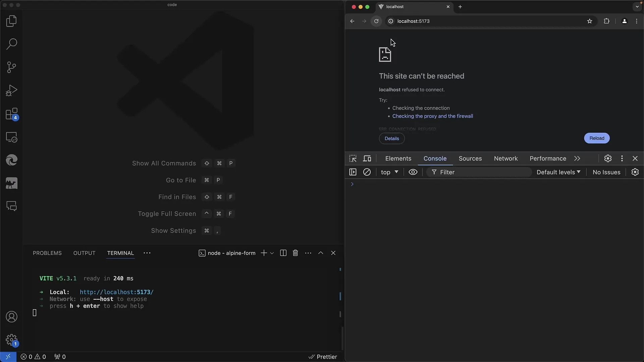Open the Search view in VS Code
This screenshot has height=362, width=644.
pyautogui.click(x=11, y=44)
